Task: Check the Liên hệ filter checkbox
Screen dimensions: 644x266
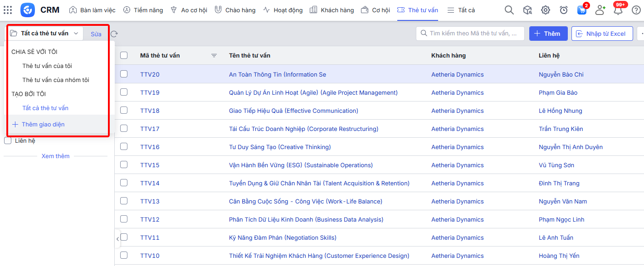Action: click(x=8, y=141)
